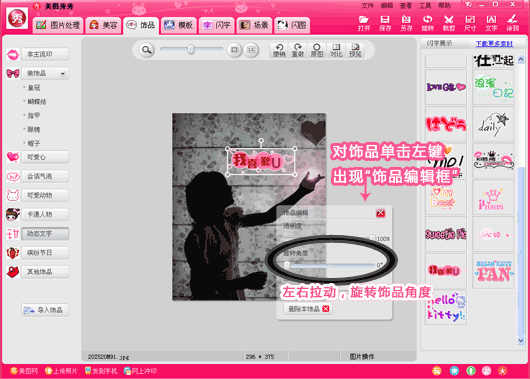The height and width of the screenshot is (379, 530).
Task: Close the 饰品编辑 panel
Action: click(x=381, y=213)
